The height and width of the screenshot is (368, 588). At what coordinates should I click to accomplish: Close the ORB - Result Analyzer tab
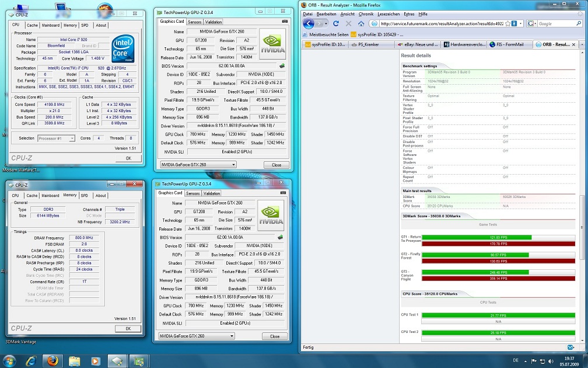pyautogui.click(x=573, y=44)
